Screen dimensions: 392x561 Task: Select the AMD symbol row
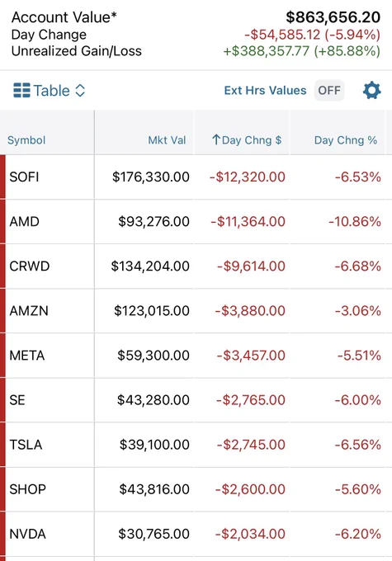[x=196, y=222]
